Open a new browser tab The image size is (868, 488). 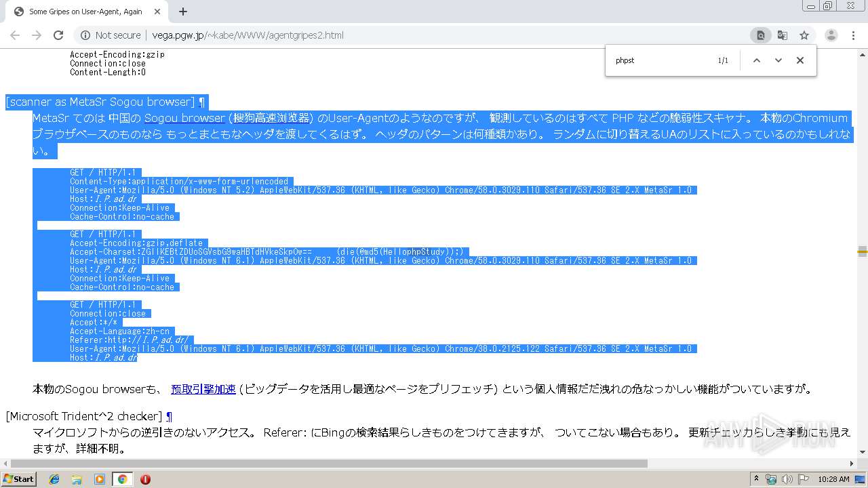tap(182, 12)
